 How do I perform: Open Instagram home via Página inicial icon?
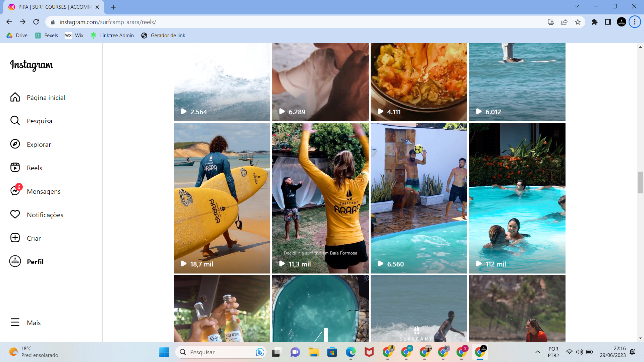(15, 97)
